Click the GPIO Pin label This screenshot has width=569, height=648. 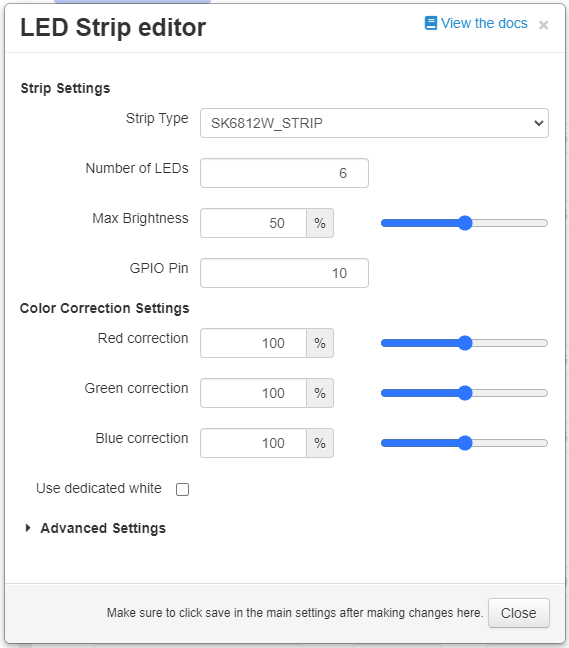pyautogui.click(x=159, y=268)
